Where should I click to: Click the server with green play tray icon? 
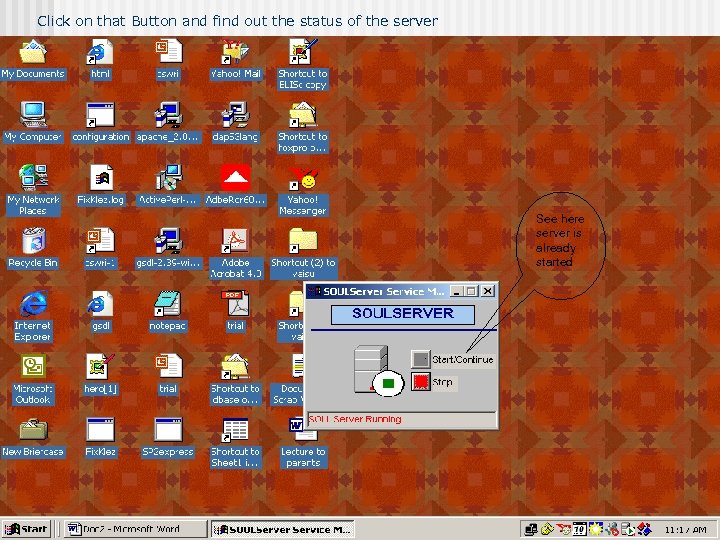[x=629, y=529]
